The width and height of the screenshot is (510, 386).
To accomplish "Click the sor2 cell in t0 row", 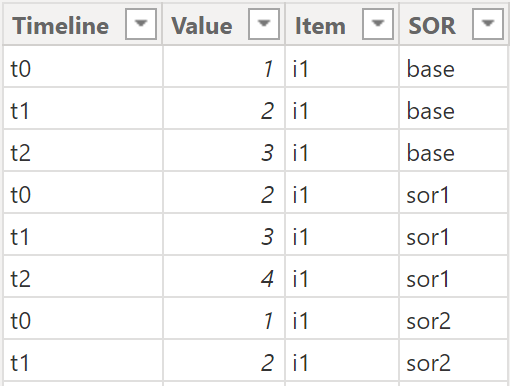I will [454, 318].
